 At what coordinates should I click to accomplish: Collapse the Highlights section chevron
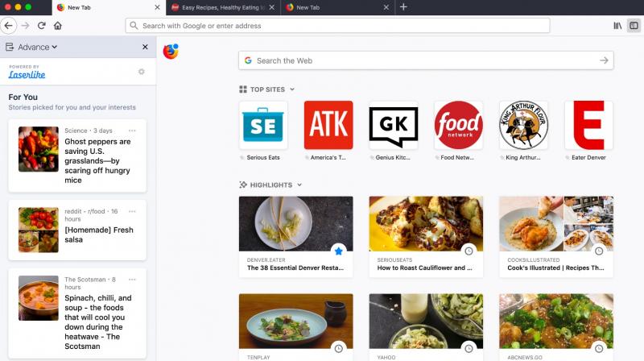299,185
